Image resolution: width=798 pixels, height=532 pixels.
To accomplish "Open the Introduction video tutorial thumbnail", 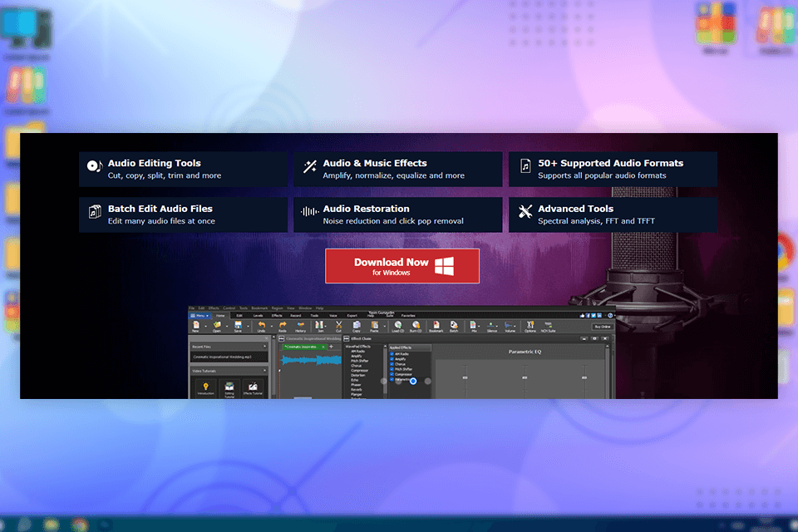I will 205,387.
